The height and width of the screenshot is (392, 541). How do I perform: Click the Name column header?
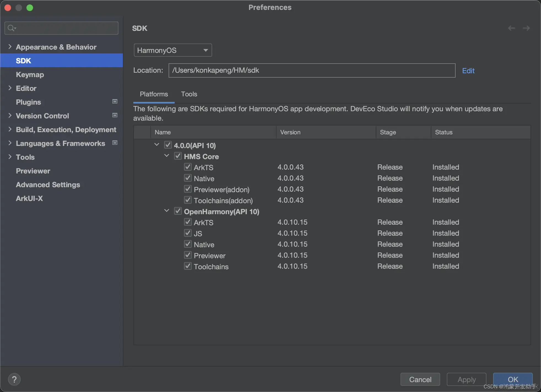pyautogui.click(x=213, y=132)
